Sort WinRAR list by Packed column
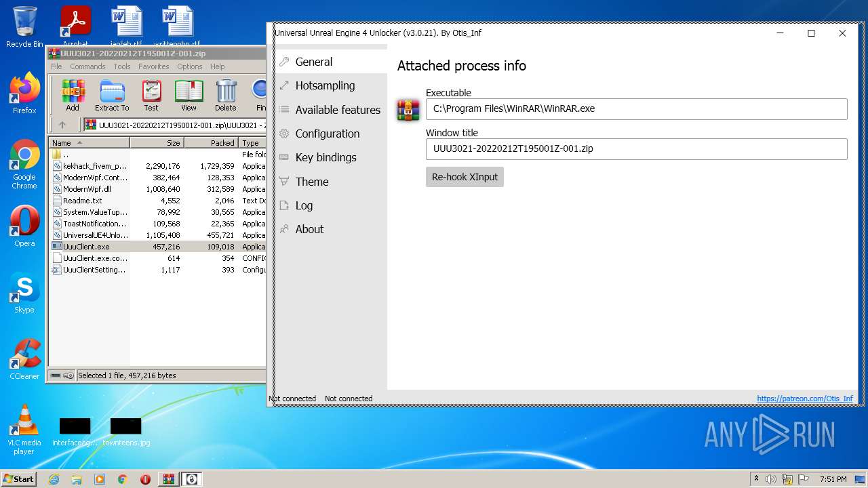868x488 pixels. pyautogui.click(x=211, y=143)
